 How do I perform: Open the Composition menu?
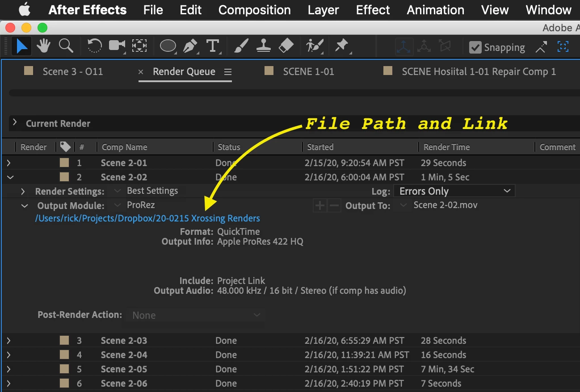[255, 10]
